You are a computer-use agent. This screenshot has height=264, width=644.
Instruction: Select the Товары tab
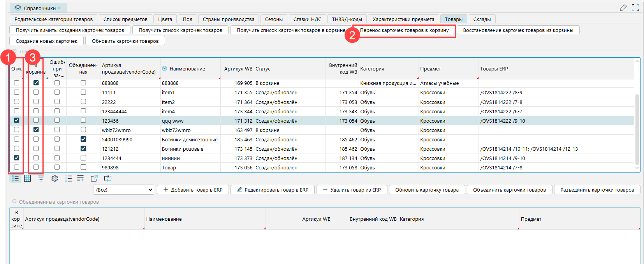coord(454,19)
